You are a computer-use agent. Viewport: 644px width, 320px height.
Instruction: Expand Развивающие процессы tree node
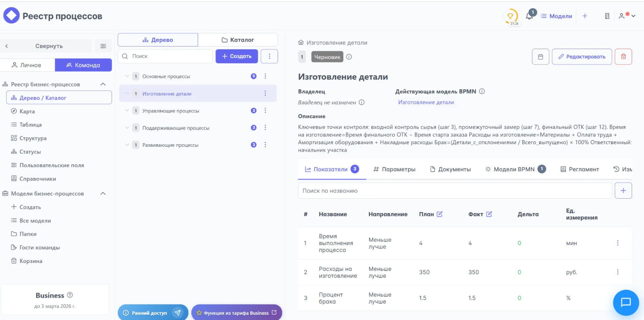tap(127, 145)
